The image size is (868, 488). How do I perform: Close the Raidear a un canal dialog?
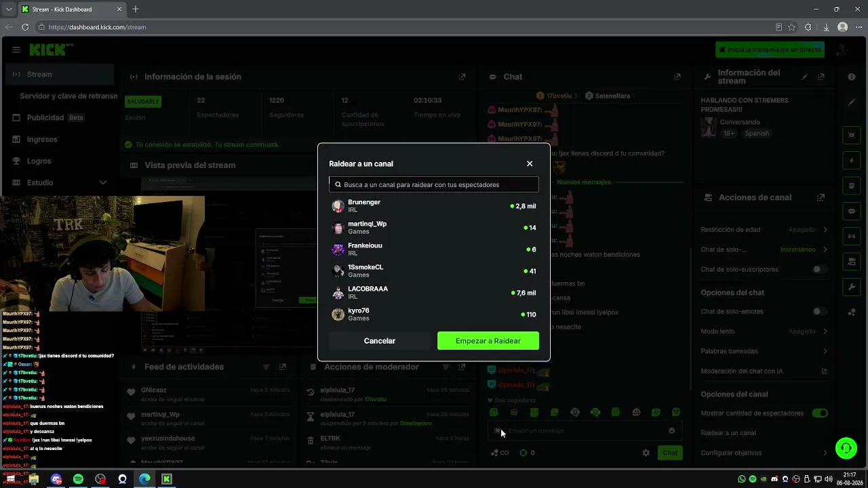(530, 163)
